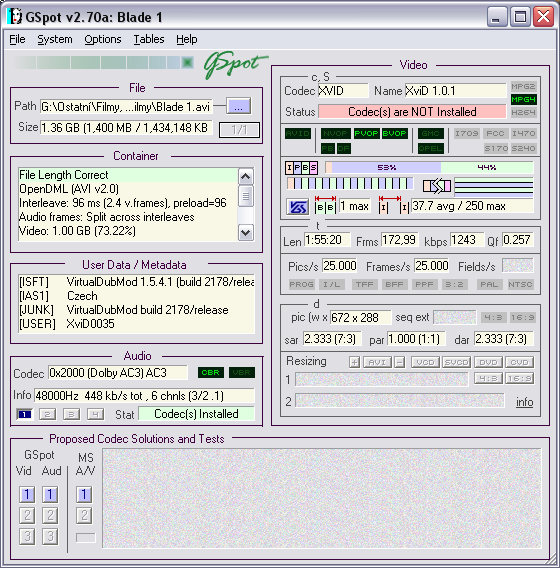Click the QPEL indicator

[430, 149]
